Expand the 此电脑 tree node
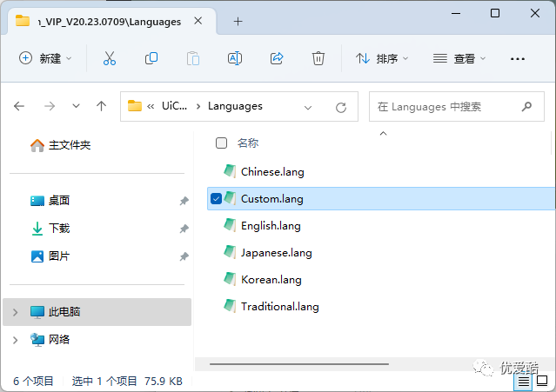556x392 pixels. [16, 312]
